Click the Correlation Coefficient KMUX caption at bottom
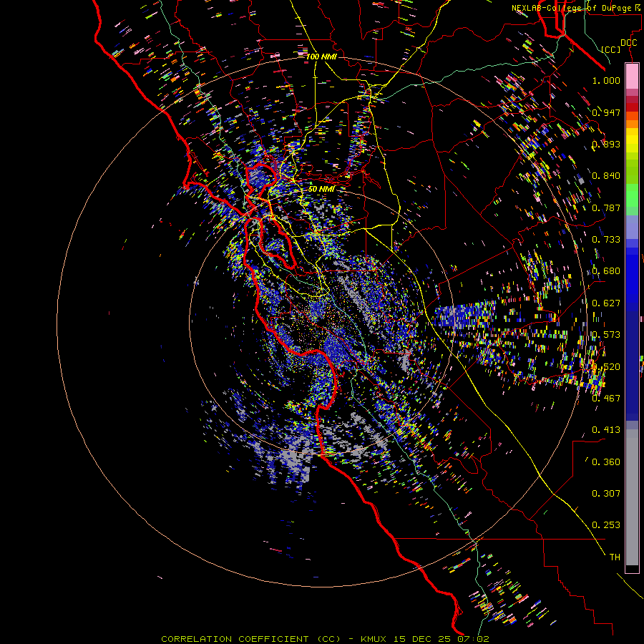Viewport: 644px width, 644px height. pos(325,639)
